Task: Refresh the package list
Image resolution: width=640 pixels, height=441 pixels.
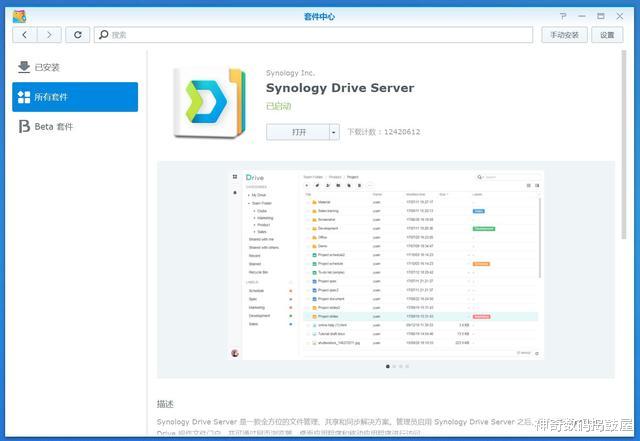Action: coord(78,35)
